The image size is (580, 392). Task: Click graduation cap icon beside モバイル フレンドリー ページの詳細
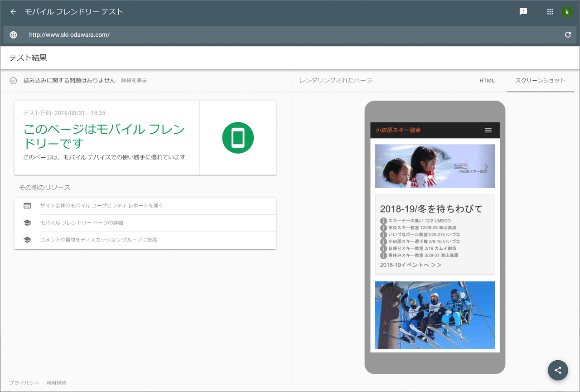27,223
